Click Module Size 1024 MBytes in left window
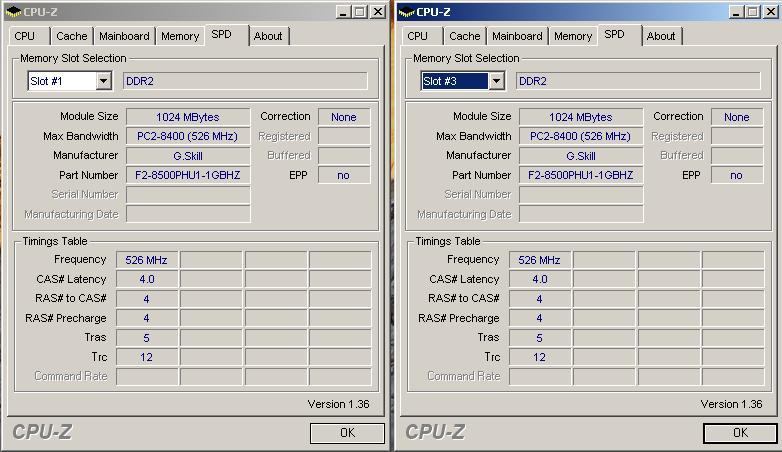Screen dimensions: 782x452 pos(188,117)
